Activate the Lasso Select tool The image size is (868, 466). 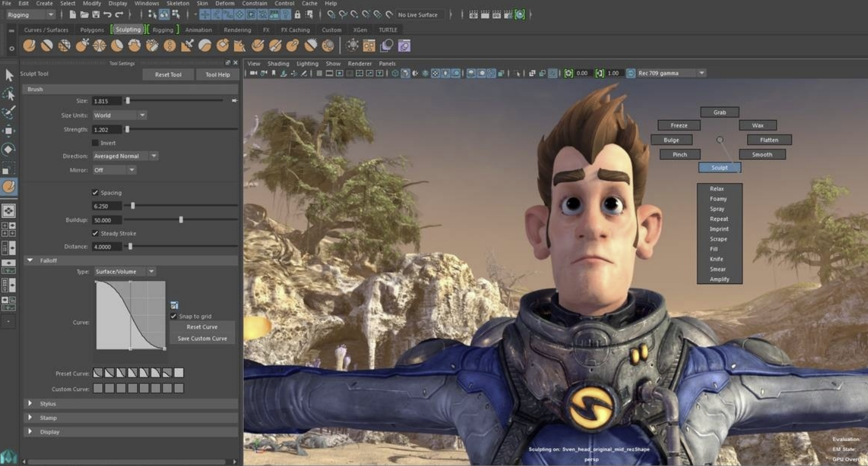click(9, 94)
